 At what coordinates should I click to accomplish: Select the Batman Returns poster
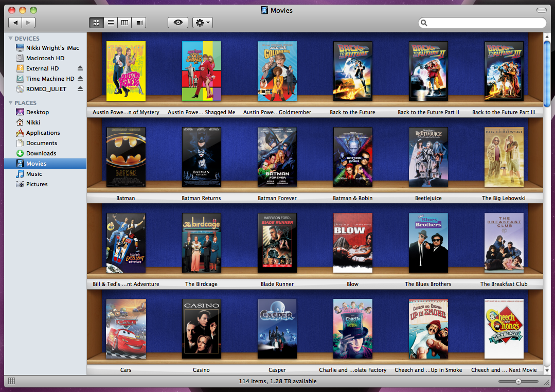[202, 157]
